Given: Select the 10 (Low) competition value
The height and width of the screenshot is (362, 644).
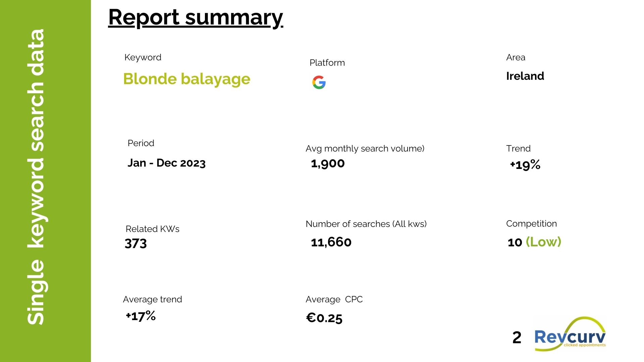Looking at the screenshot, I should tap(534, 242).
